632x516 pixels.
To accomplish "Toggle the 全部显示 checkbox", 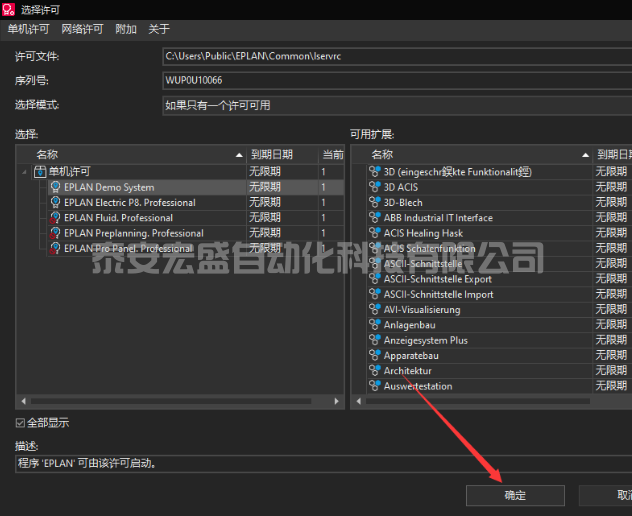I will coord(21,423).
